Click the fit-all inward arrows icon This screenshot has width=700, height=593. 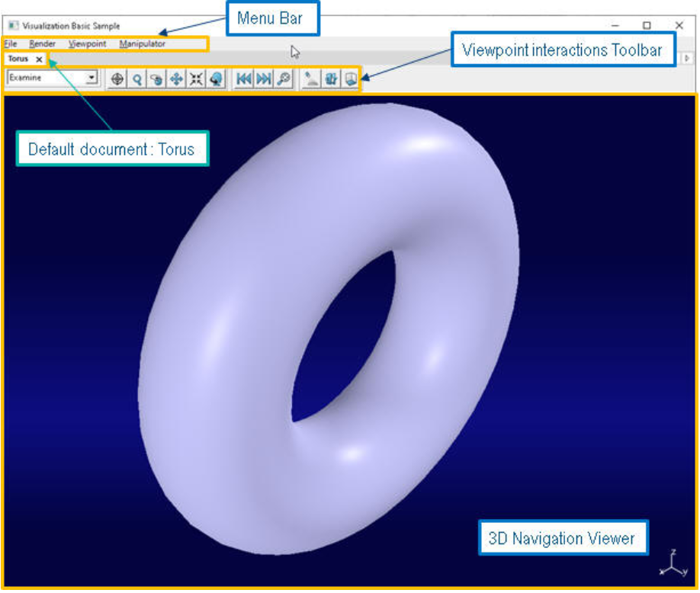(x=196, y=79)
